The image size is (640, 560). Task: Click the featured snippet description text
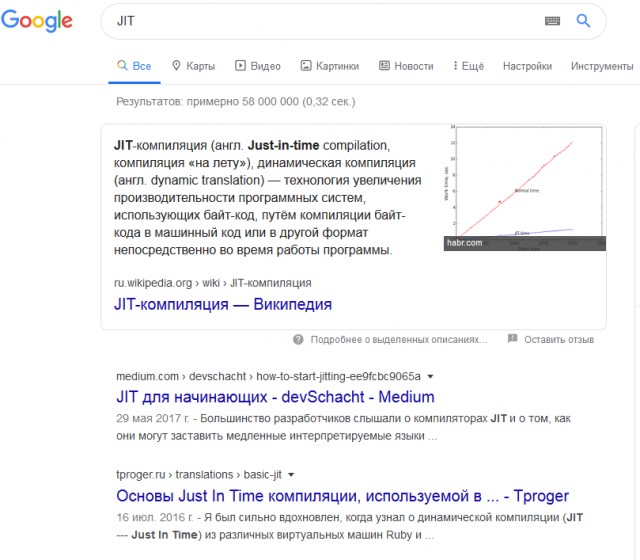click(x=267, y=198)
